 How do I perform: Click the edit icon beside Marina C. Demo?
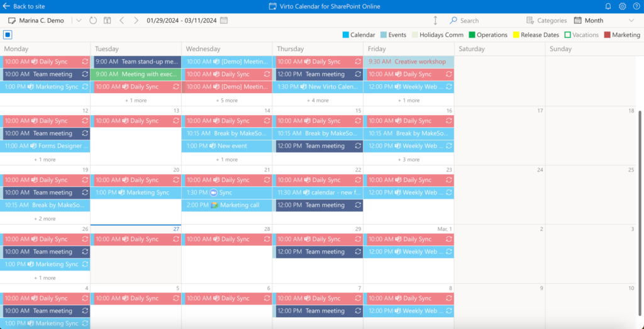[12, 21]
